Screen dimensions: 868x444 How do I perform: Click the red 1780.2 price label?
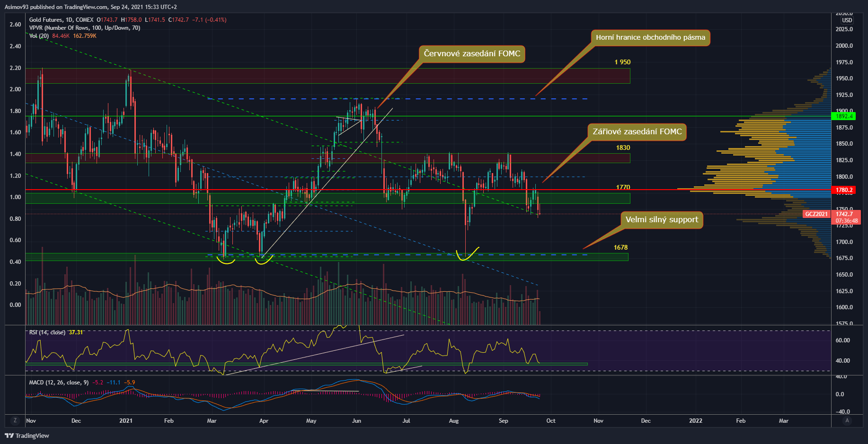[844, 190]
